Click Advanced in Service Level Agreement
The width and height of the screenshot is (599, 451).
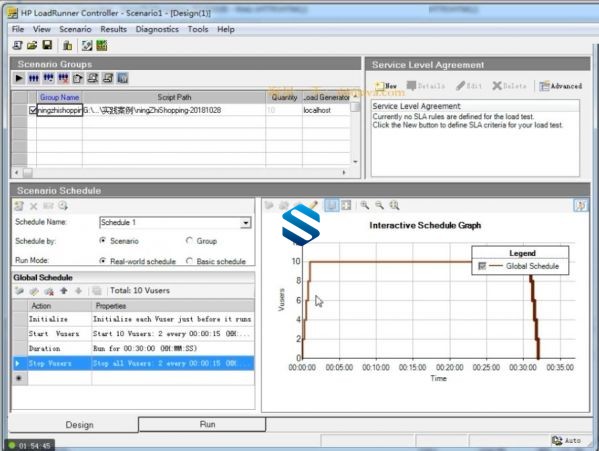coord(560,86)
